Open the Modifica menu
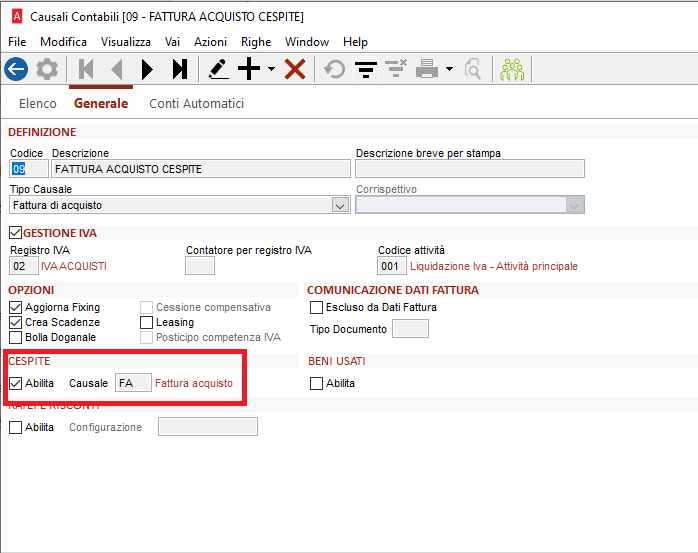698x553 pixels. pyautogui.click(x=63, y=42)
